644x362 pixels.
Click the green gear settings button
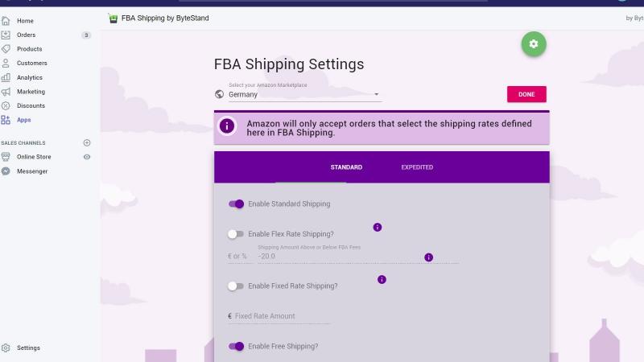click(x=534, y=44)
